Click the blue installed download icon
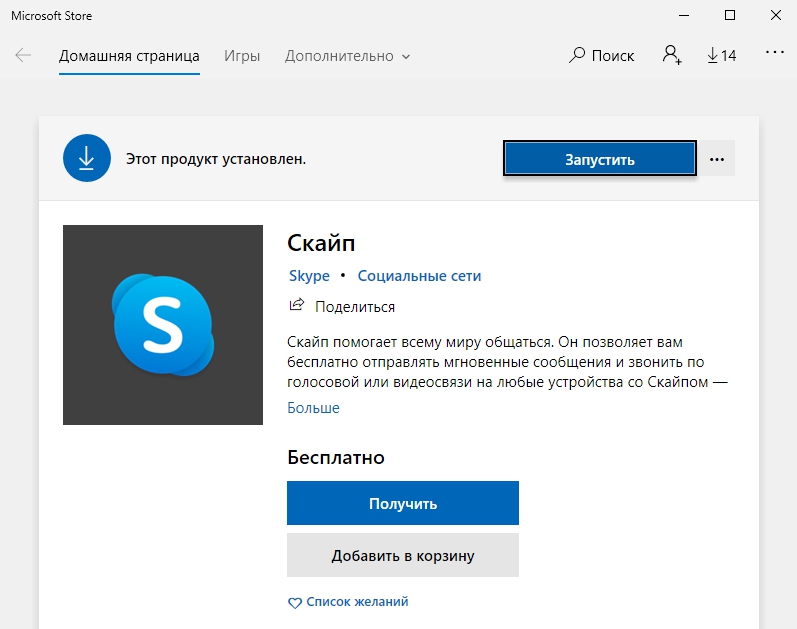The width and height of the screenshot is (797, 629). coord(87,158)
